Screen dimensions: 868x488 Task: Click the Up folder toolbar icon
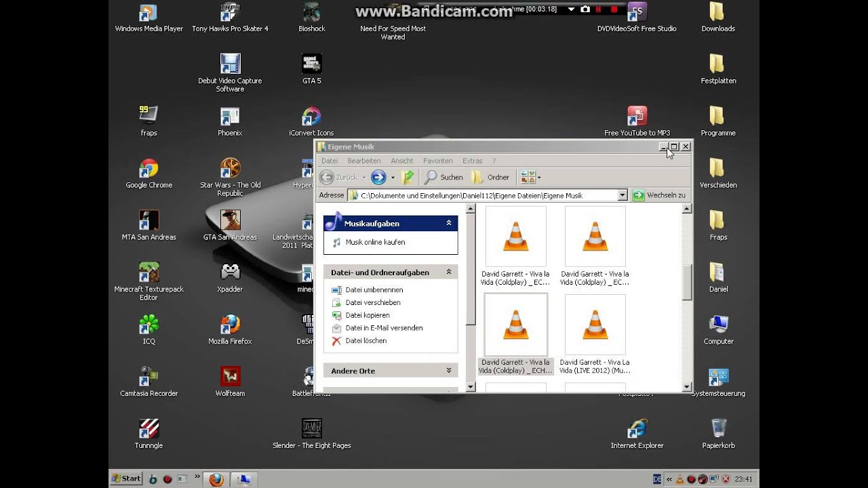(408, 178)
